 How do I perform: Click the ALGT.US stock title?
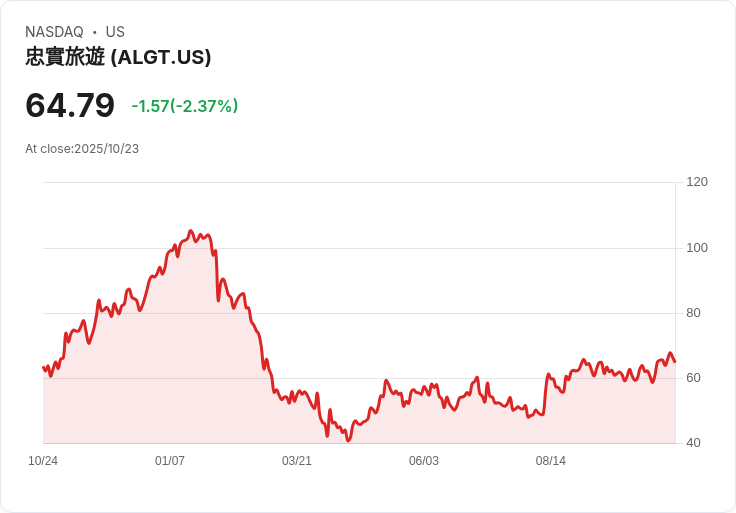coord(118,57)
